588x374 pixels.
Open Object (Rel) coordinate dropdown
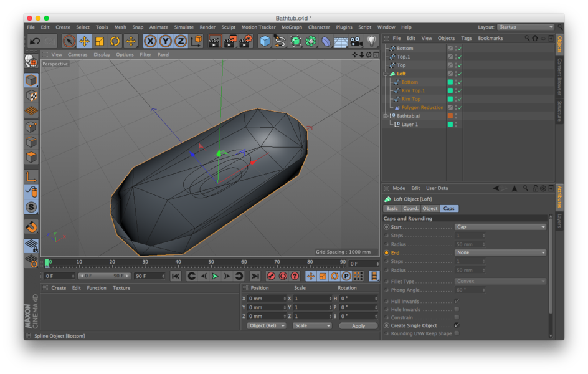pyautogui.click(x=267, y=325)
